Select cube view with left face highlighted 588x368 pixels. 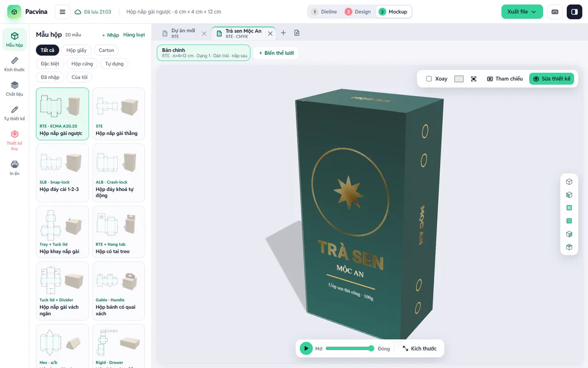(x=569, y=195)
